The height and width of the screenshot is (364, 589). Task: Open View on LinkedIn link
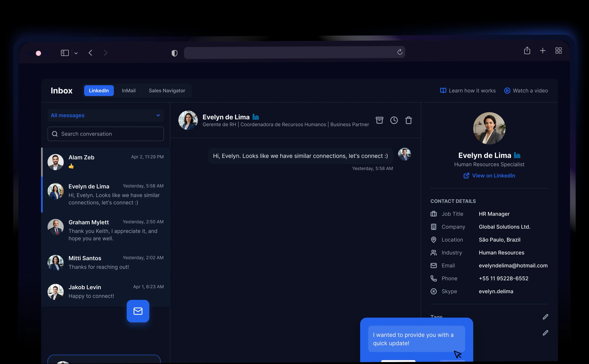(489, 175)
